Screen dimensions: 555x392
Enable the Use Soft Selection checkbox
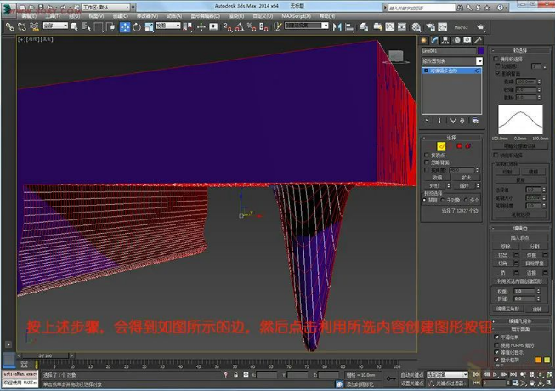coord(496,59)
